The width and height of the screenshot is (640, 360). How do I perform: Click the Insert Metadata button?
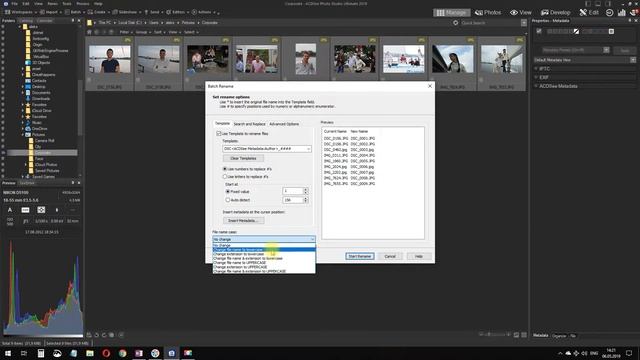[243, 221]
